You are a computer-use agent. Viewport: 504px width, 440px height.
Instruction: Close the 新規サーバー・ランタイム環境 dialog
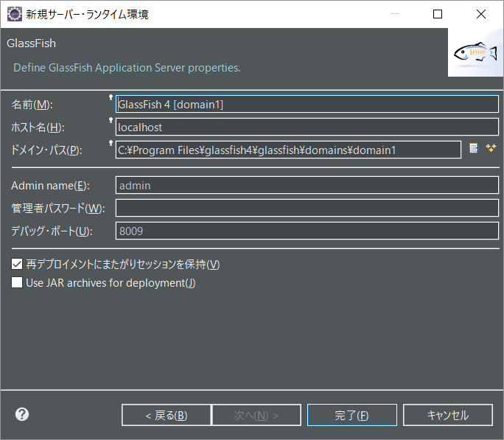(481, 14)
